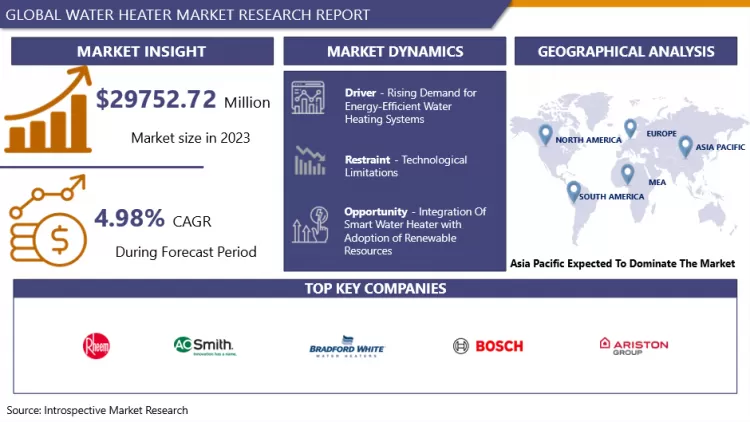Click the orange bar chart growth icon
The height and width of the screenshot is (422, 750).
click(x=48, y=110)
